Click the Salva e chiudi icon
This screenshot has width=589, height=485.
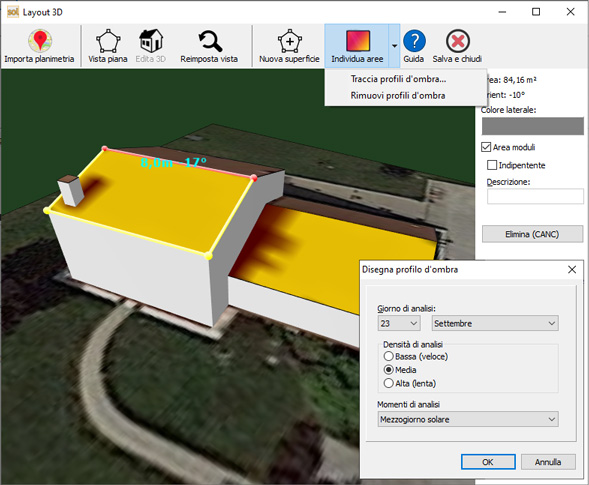coord(458,41)
